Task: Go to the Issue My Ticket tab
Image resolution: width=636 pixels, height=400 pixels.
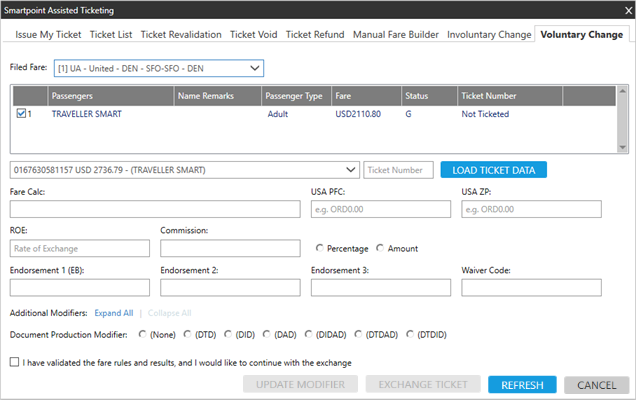Action: (x=48, y=35)
